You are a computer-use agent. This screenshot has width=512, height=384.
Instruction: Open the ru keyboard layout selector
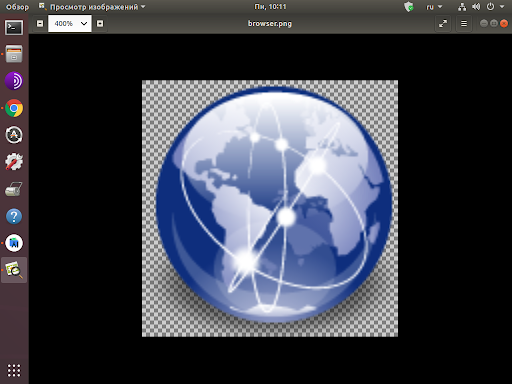(434, 7)
